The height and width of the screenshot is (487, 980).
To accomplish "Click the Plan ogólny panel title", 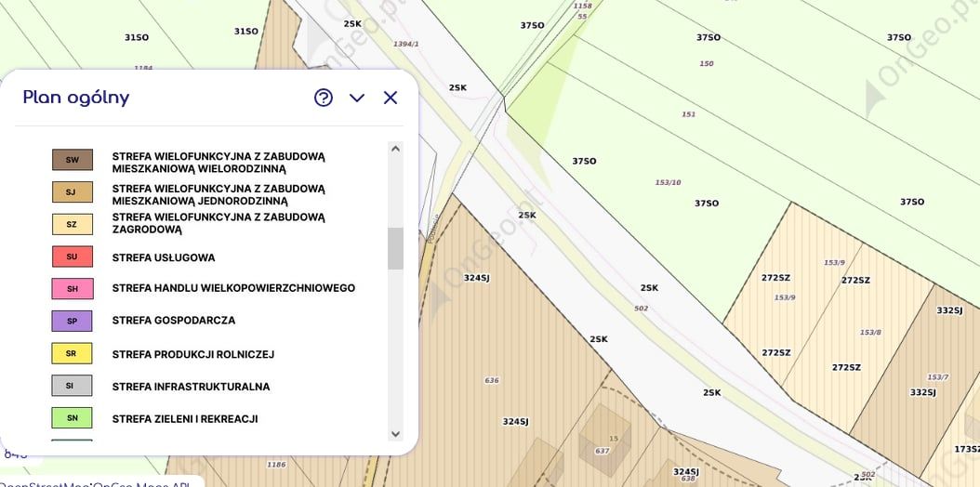I will pos(76,98).
